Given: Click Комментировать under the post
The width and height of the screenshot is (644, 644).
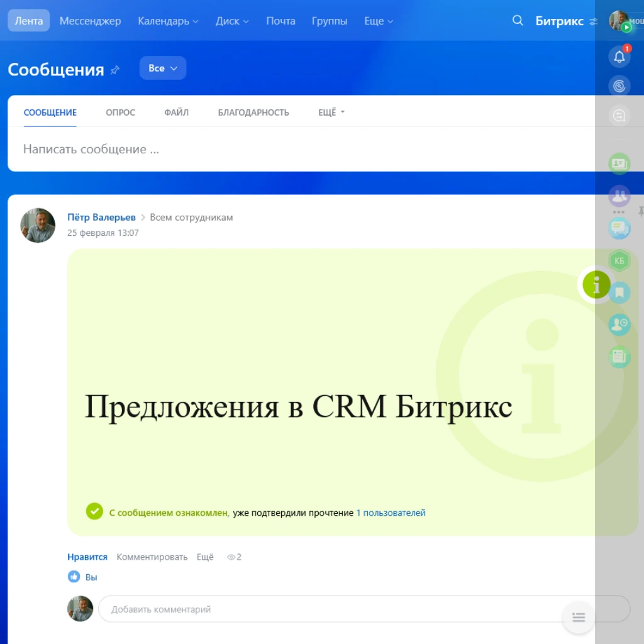Looking at the screenshot, I should (151, 557).
